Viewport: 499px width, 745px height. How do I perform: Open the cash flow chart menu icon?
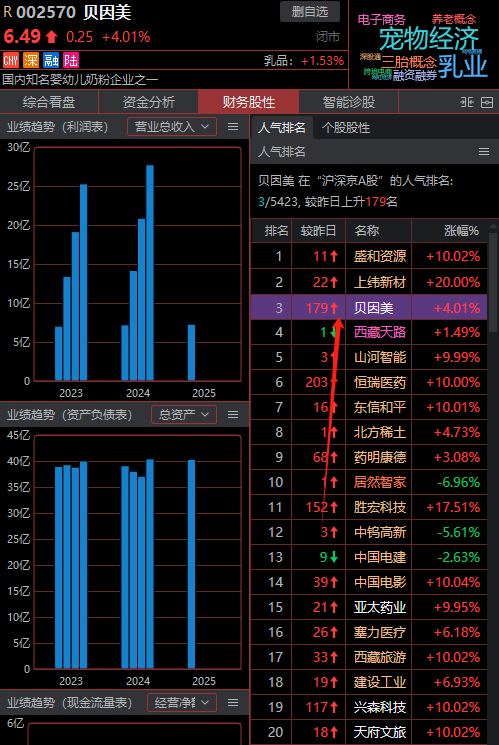point(233,702)
